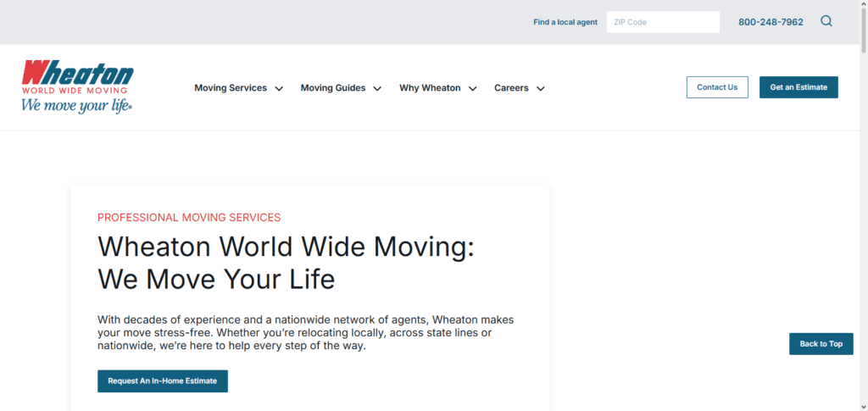Expand the Why Wheaton chevron
868x411 pixels.
(472, 88)
